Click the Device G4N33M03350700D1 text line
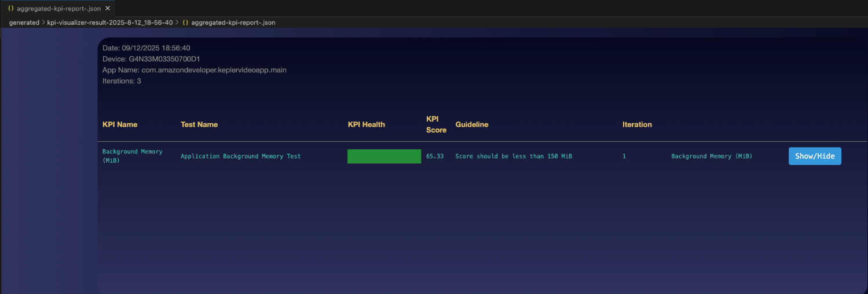 point(151,59)
